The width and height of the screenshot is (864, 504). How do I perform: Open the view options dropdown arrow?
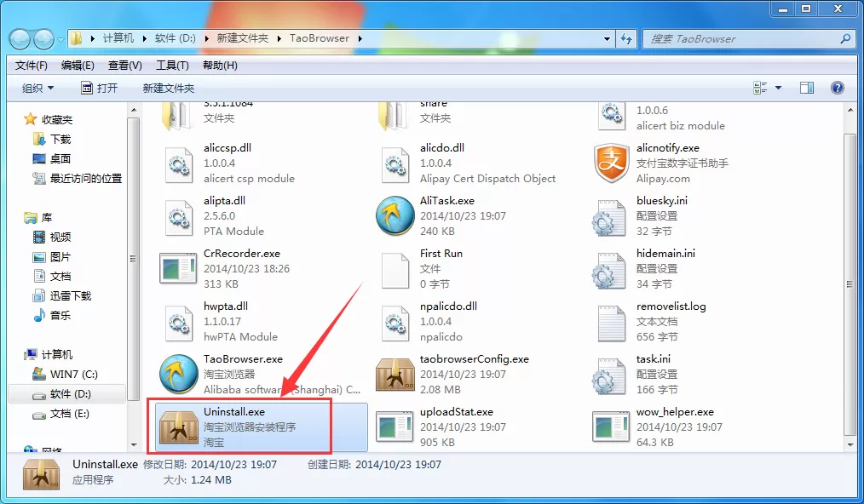tap(778, 88)
